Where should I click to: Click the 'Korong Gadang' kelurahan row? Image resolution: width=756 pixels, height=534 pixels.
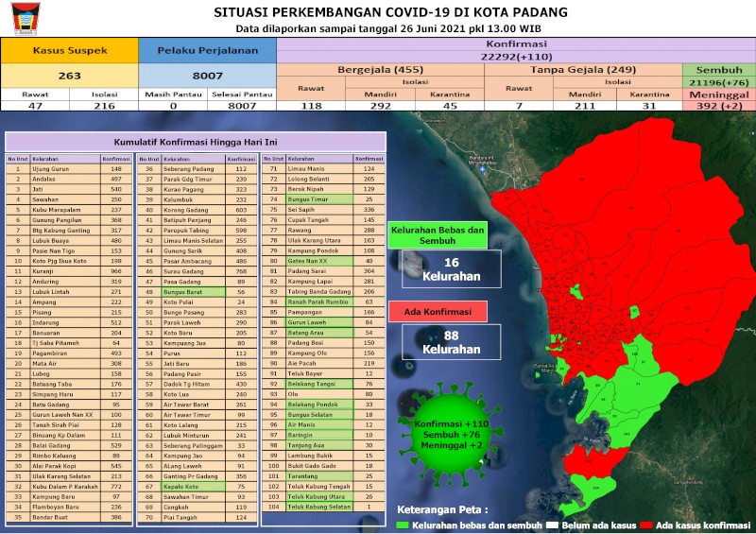(x=198, y=210)
